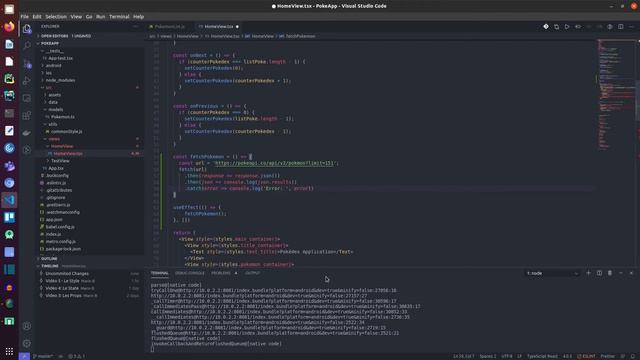Switch to the OUTPUT panel tab

coord(252,273)
